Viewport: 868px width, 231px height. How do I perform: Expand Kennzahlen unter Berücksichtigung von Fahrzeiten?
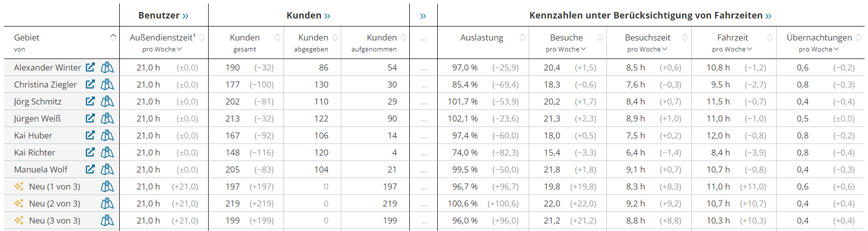(768, 16)
